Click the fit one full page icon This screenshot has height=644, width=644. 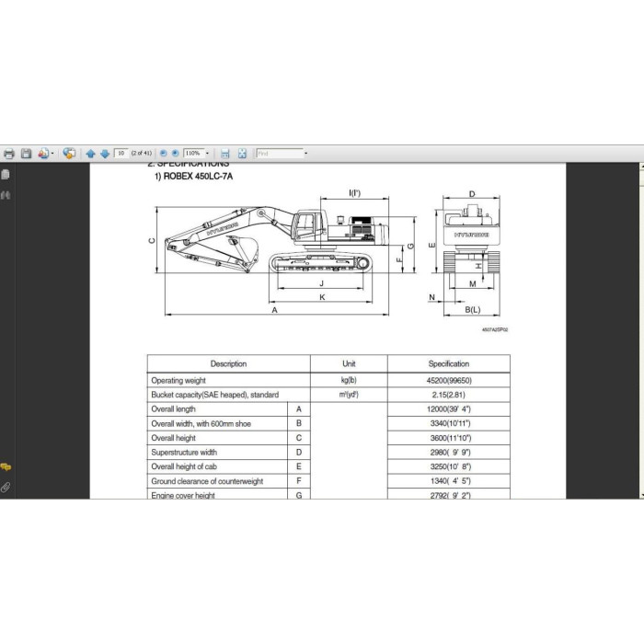[x=242, y=154]
